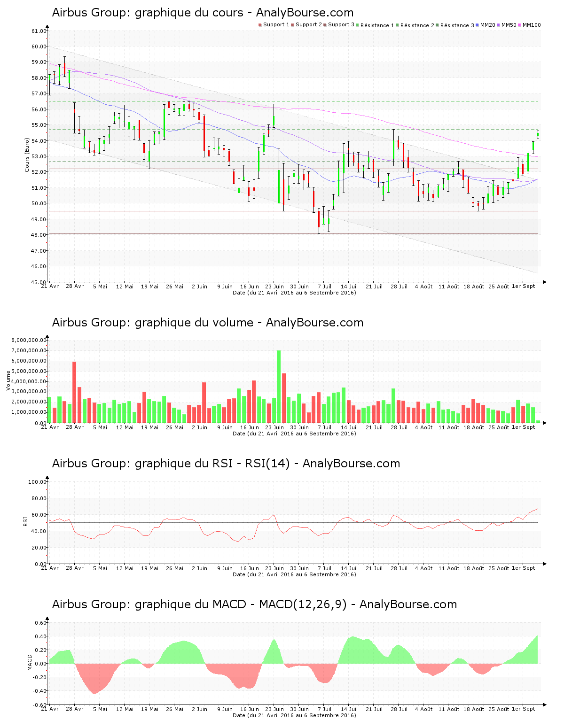The width and height of the screenshot is (564, 728).
Task: Click the 61.00 value on the price axis
Action: pyautogui.click(x=39, y=31)
